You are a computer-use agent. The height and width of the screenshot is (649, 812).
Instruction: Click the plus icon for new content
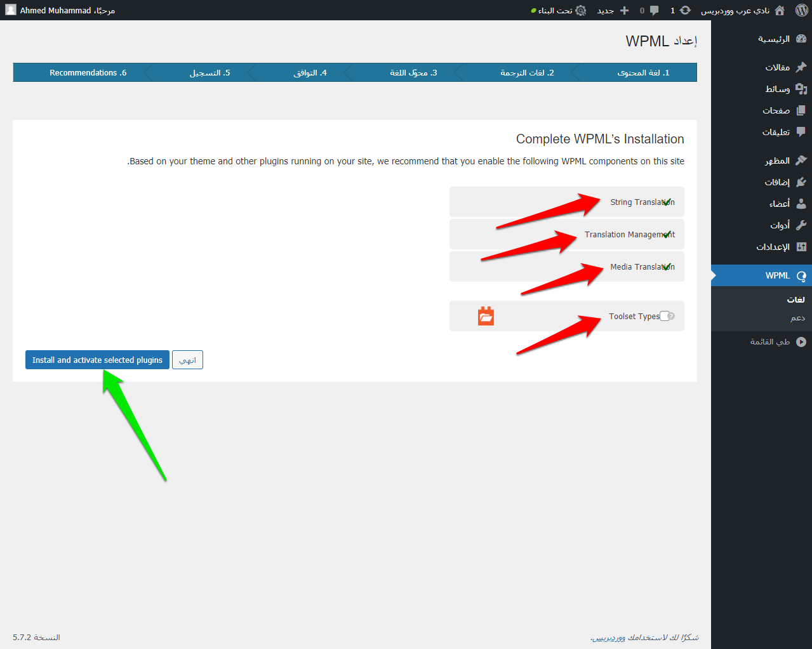(624, 10)
